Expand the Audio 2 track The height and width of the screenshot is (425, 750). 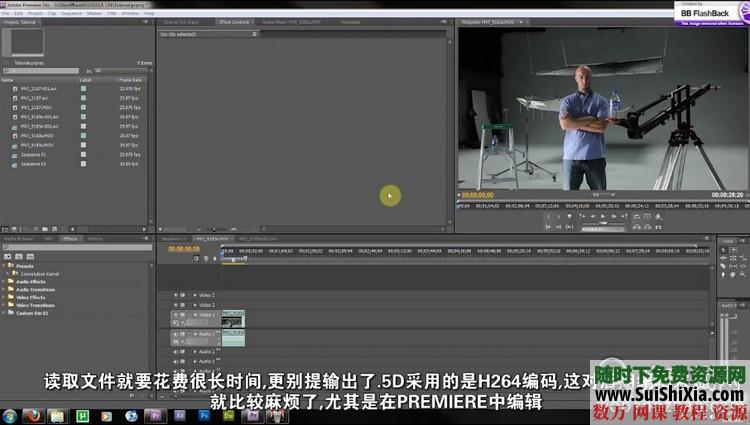(x=195, y=352)
